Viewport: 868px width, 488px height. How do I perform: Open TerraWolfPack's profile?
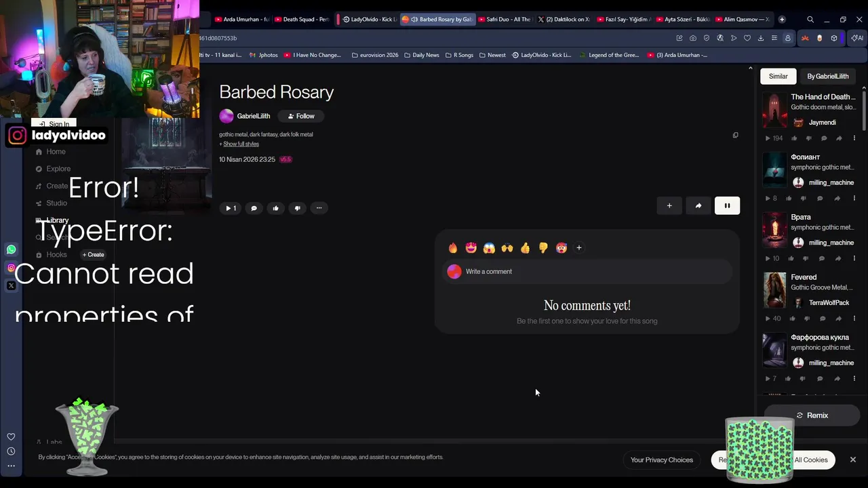point(829,303)
